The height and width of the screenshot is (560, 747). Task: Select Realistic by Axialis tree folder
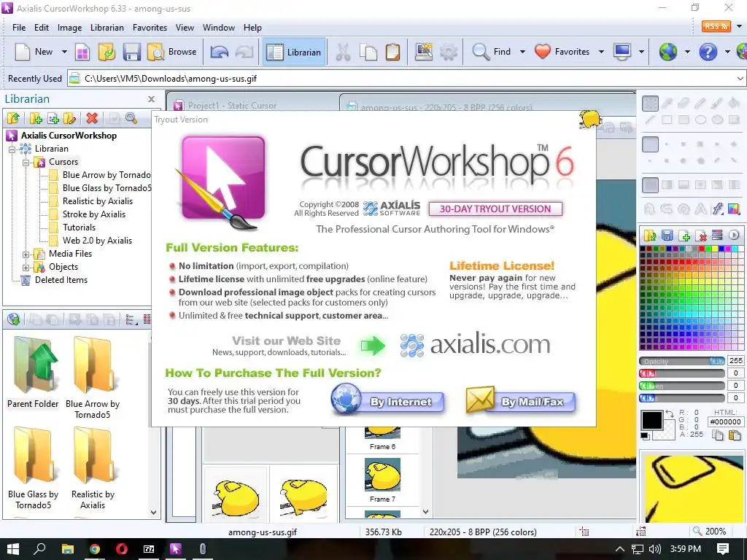(98, 201)
